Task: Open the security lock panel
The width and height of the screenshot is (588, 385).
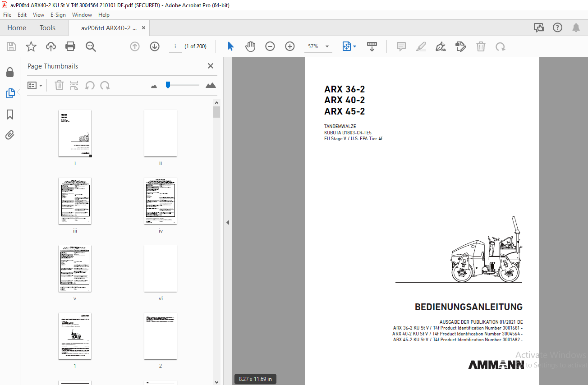Action: pos(10,73)
